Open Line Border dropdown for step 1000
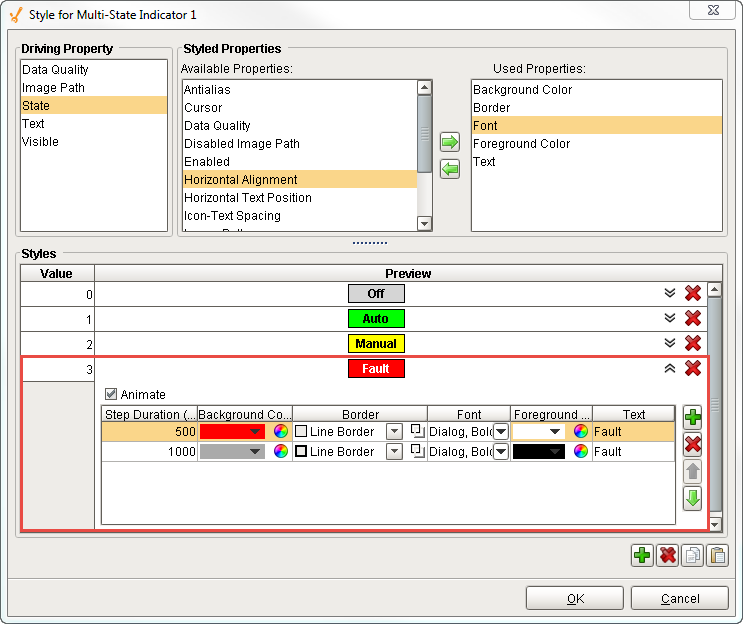This screenshot has width=743, height=624. click(394, 452)
